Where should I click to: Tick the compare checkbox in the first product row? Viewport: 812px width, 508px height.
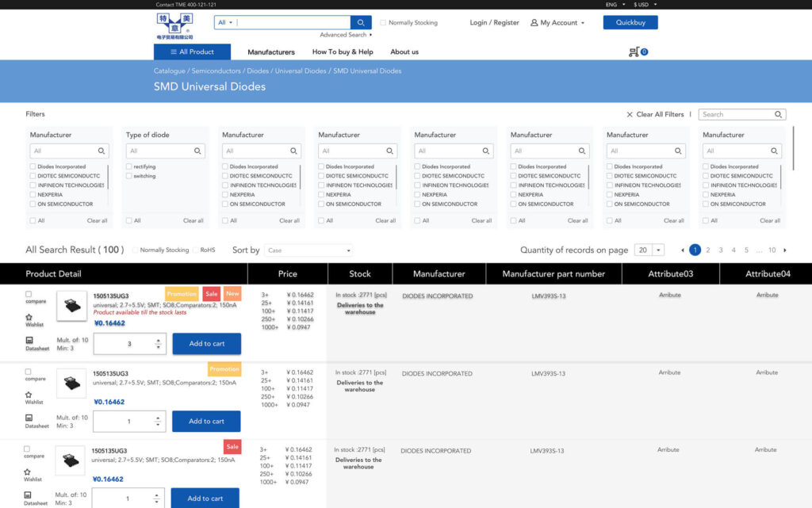29,294
